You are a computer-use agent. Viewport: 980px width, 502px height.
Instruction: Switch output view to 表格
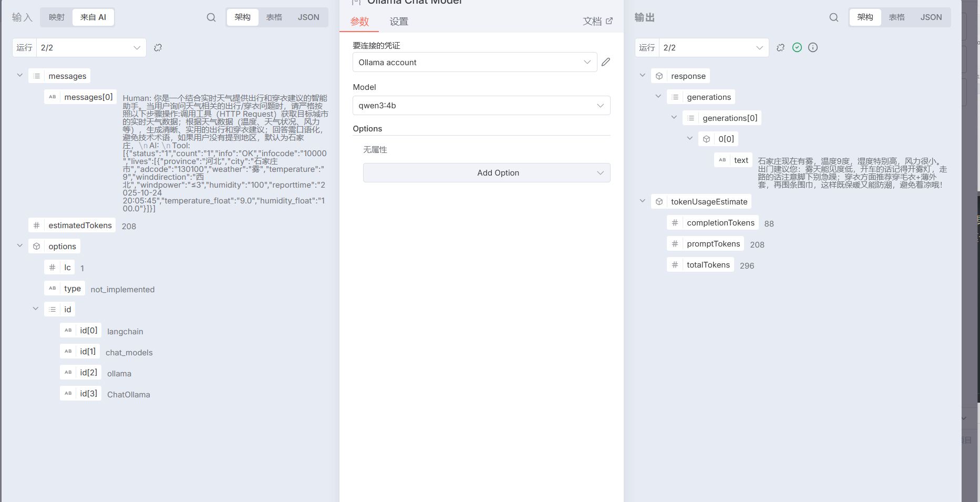(896, 17)
